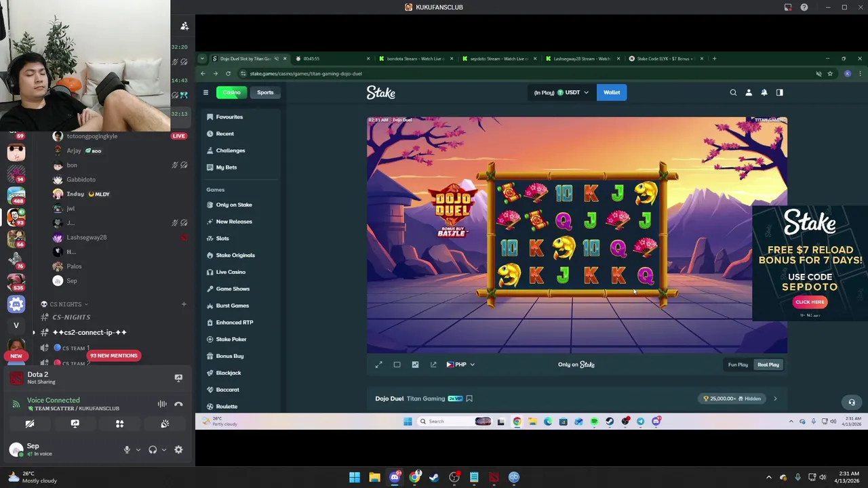Open Stake live support headset button
Image resolution: width=868 pixels, height=488 pixels.
pos(852,402)
